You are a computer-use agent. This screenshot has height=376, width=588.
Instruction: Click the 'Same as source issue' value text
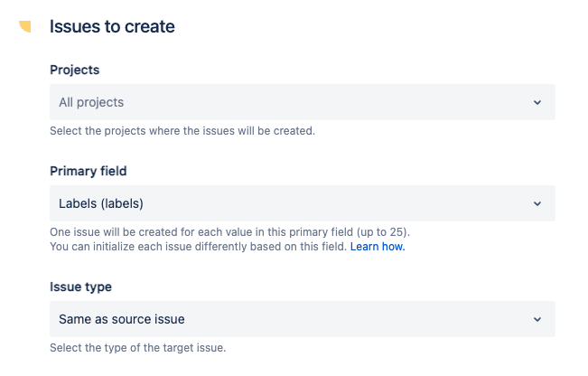click(x=121, y=319)
